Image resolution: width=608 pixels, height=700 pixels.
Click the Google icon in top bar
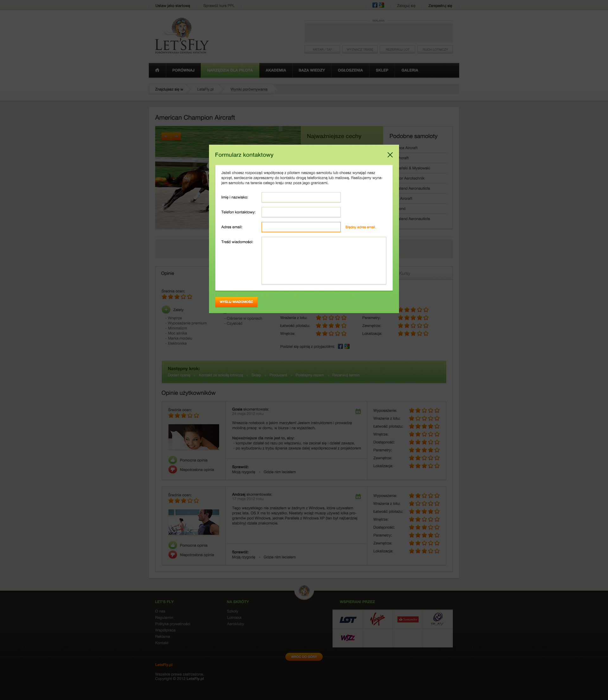point(381,5)
